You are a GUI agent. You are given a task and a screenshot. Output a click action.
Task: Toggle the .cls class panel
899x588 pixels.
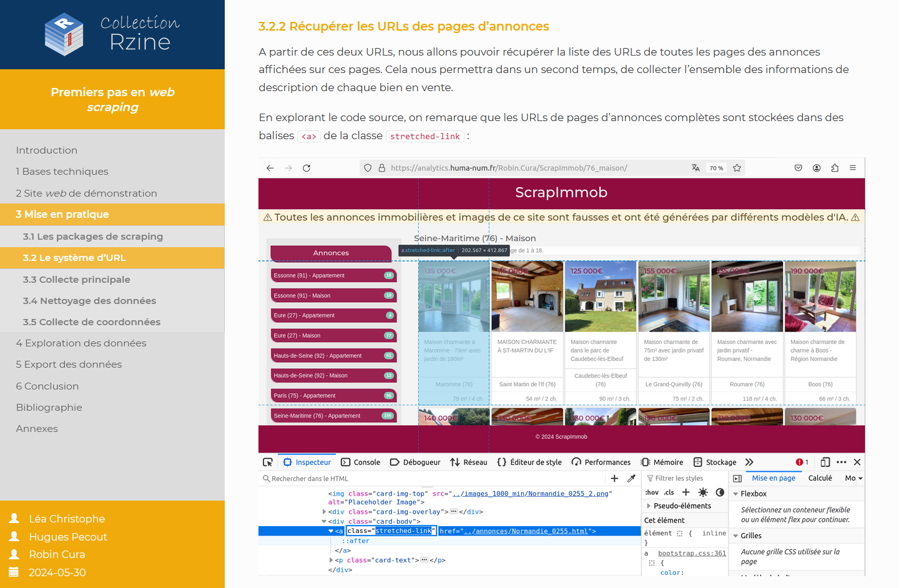click(x=669, y=492)
